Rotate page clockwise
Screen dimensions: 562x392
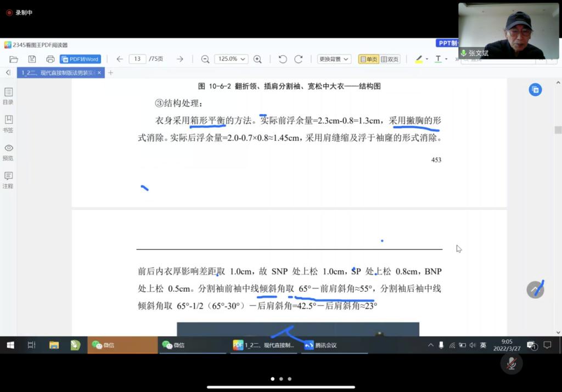point(299,59)
